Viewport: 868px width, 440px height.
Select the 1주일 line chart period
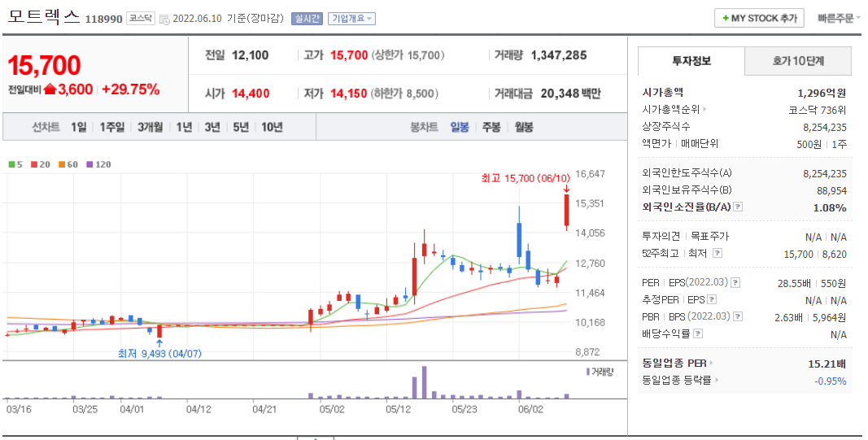[x=112, y=128]
